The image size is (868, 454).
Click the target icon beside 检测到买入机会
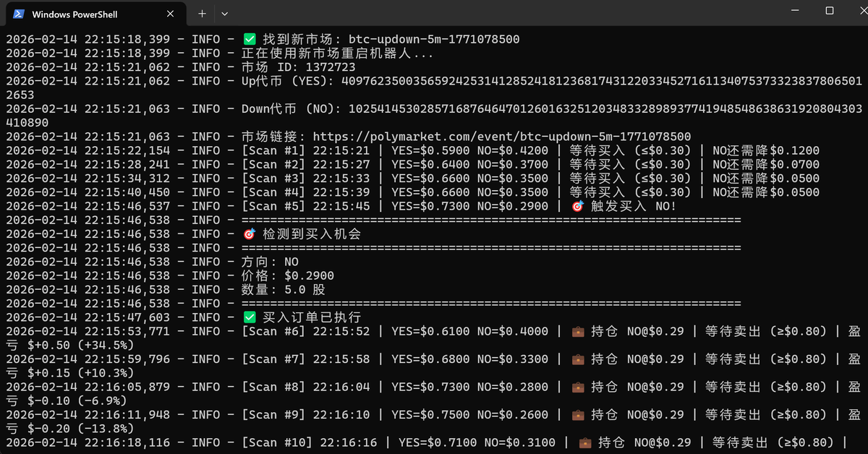[250, 234]
